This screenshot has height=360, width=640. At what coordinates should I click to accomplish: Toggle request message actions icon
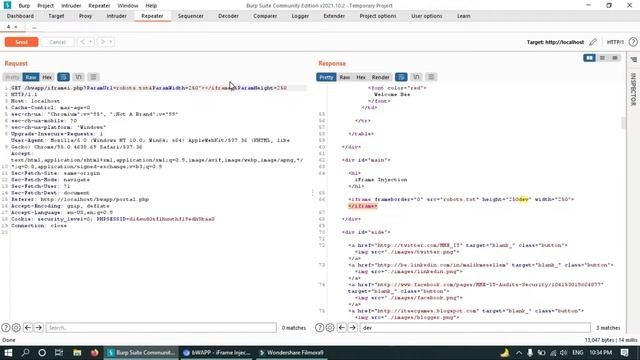[x=63, y=77]
